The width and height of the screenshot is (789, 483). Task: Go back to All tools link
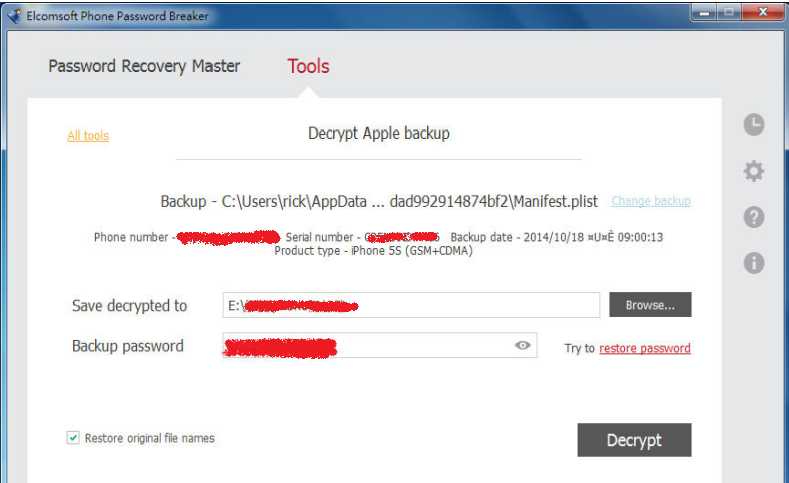pyautogui.click(x=88, y=135)
